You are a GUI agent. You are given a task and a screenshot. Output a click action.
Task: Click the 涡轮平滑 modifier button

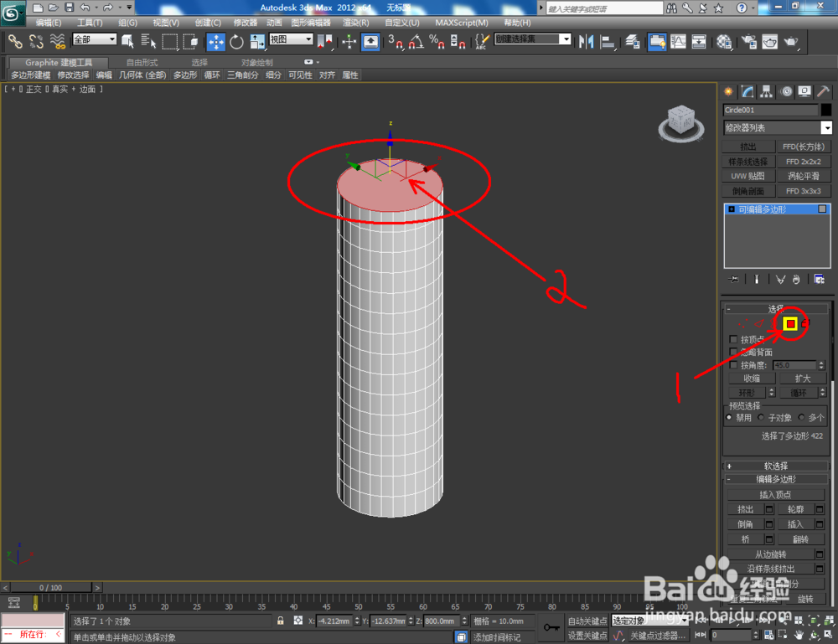point(804,176)
